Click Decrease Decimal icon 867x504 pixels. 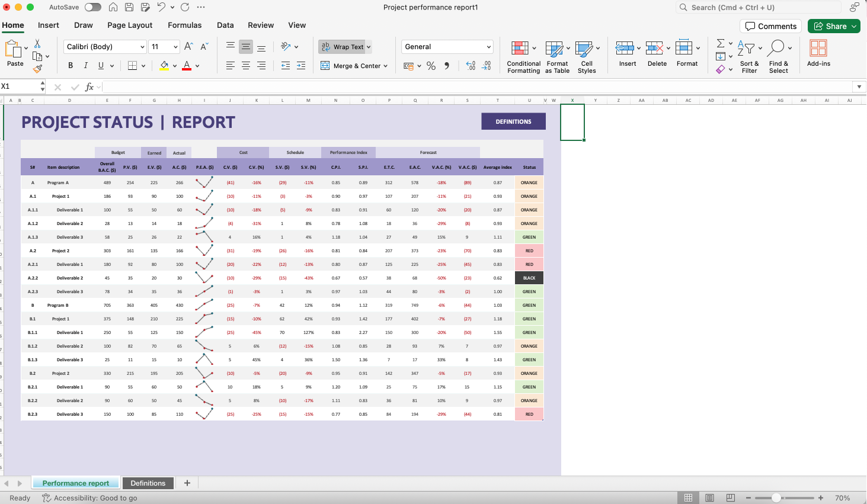pos(486,66)
